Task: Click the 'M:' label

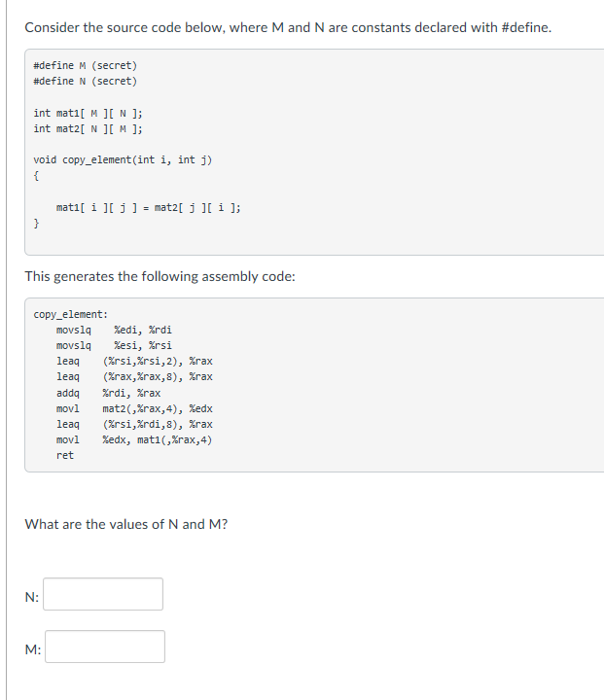Action: click(33, 649)
